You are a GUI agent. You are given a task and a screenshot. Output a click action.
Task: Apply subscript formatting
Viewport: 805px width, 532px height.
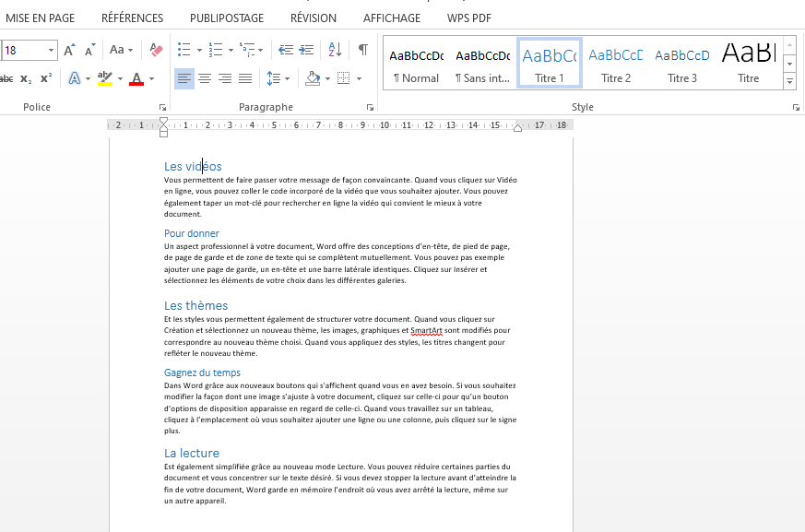(x=26, y=78)
